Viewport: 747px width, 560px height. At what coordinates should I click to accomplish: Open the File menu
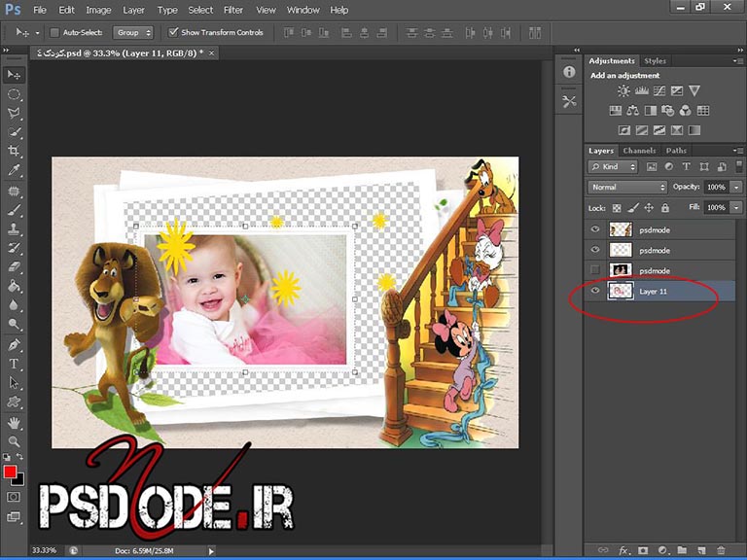pyautogui.click(x=40, y=10)
